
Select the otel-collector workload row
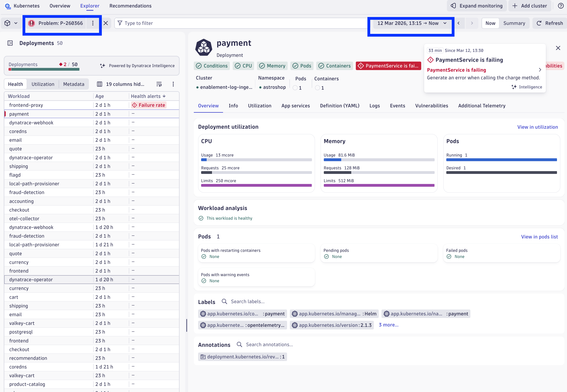point(92,219)
